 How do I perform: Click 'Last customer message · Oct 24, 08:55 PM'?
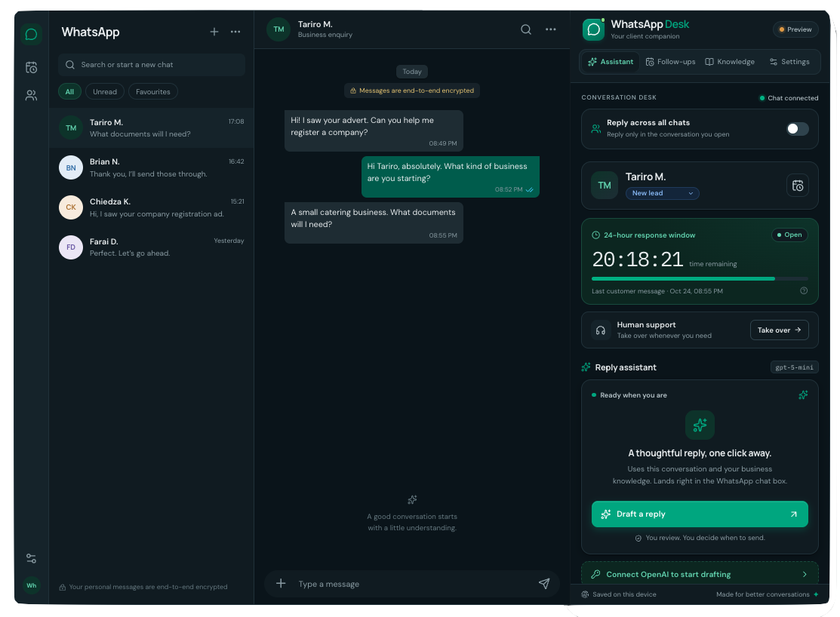click(x=657, y=291)
